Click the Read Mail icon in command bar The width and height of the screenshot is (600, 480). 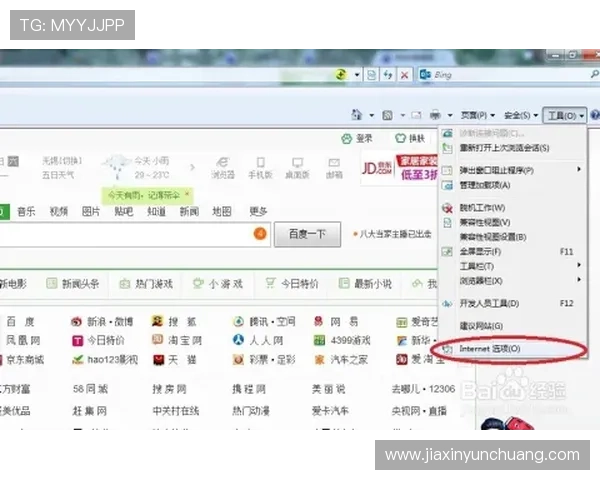coord(416,115)
